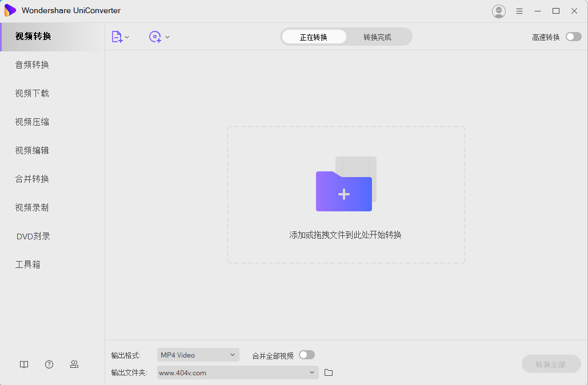Click the output folder browse icon
This screenshot has height=385, width=588.
[327, 372]
